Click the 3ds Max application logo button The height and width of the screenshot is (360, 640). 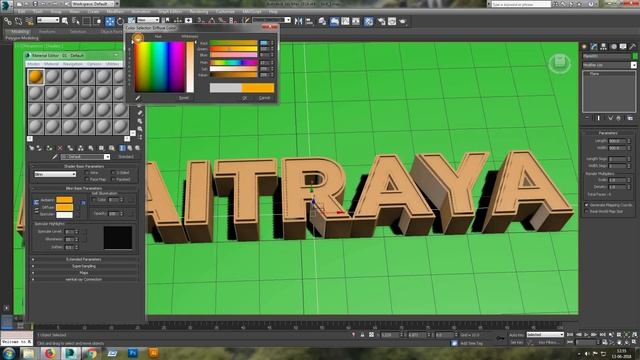(6, 5)
